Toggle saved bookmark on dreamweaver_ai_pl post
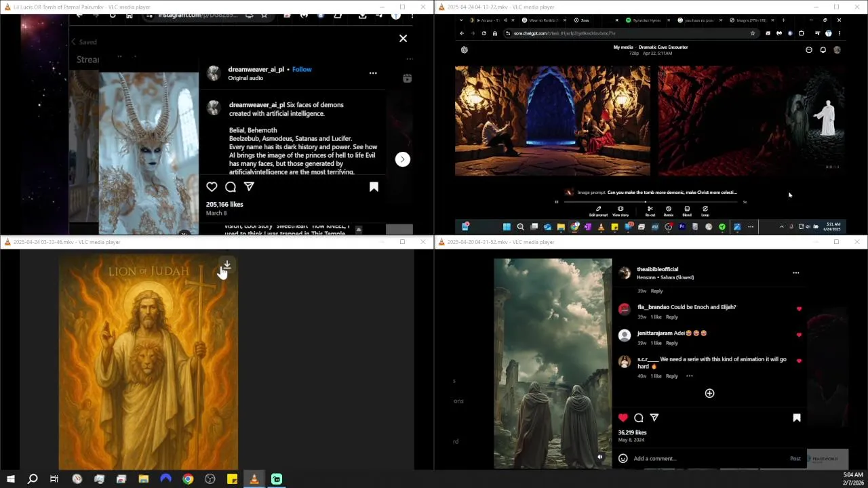The height and width of the screenshot is (488, 868). tap(374, 187)
